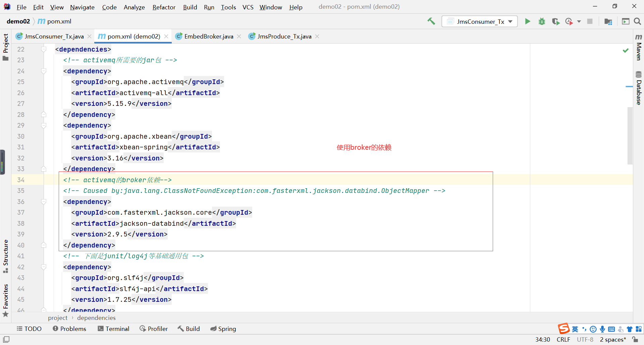Switch to JmsProduce_Tx.java tab
The image size is (644, 345).
284,36
